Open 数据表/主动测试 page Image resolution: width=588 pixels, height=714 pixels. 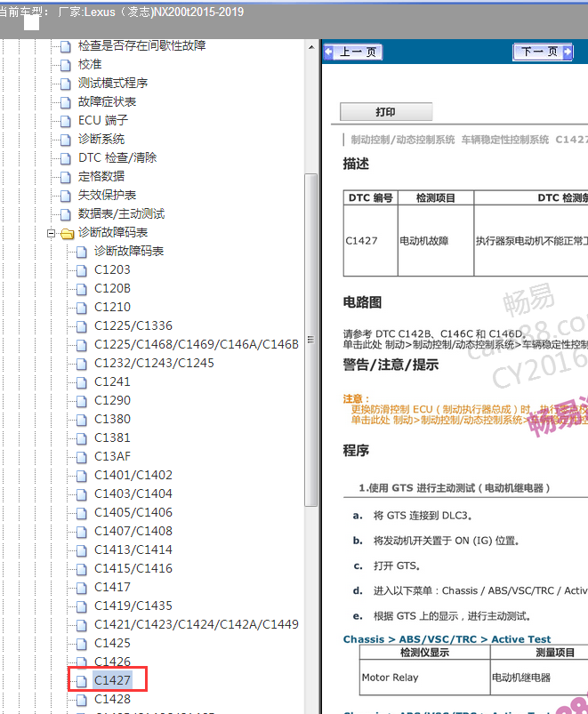tap(121, 213)
